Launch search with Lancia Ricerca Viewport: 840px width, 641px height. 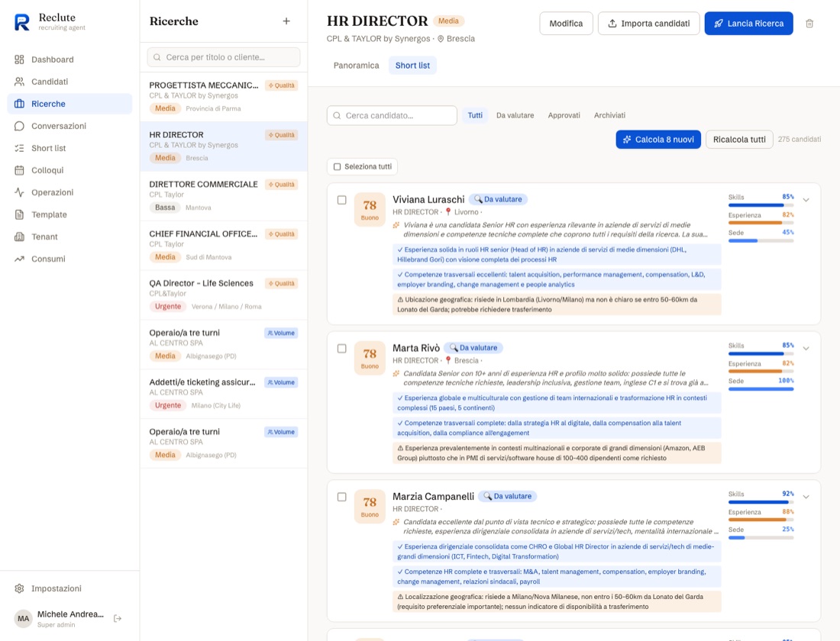(x=748, y=24)
